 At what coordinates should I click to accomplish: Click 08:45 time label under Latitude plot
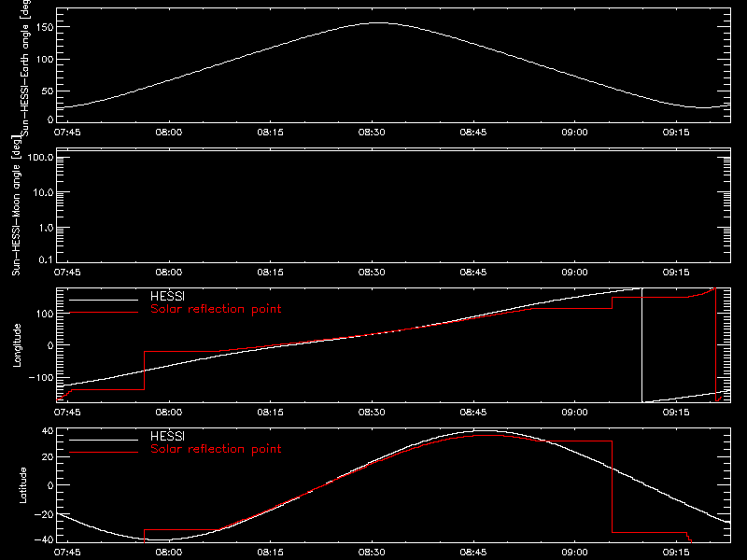pos(473,553)
